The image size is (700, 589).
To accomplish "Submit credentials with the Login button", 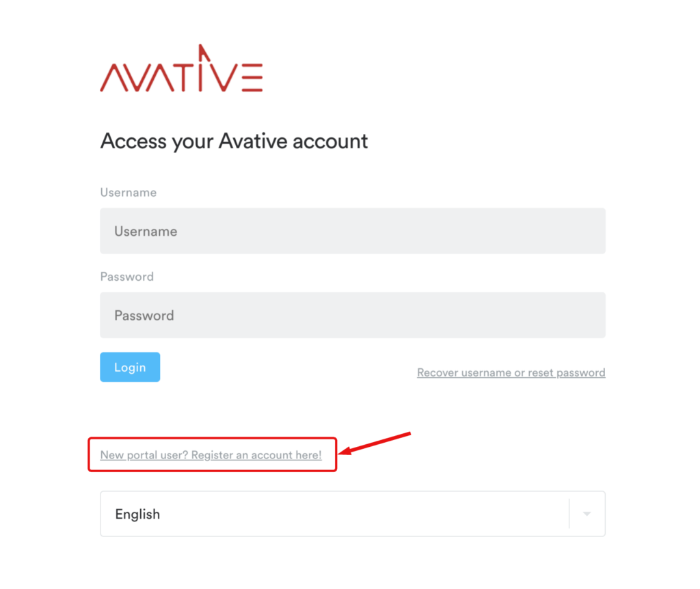I will pyautogui.click(x=130, y=367).
